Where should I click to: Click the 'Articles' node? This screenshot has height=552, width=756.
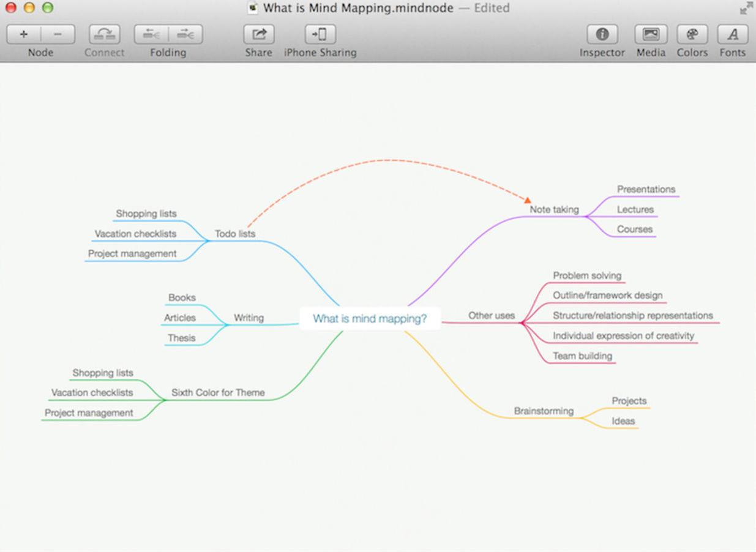(179, 318)
